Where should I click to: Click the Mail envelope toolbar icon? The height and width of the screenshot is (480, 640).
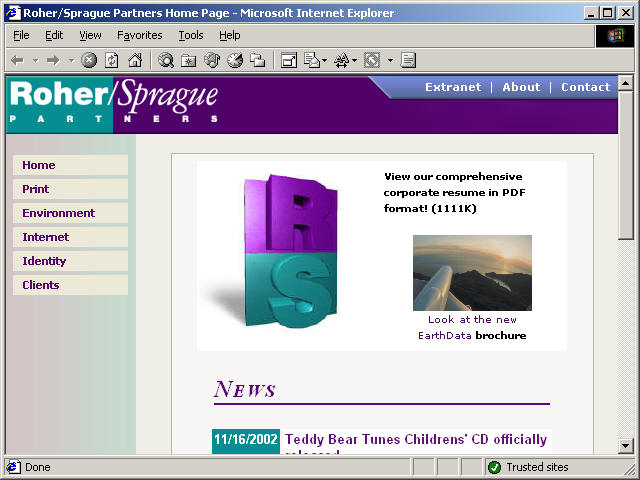click(312, 60)
